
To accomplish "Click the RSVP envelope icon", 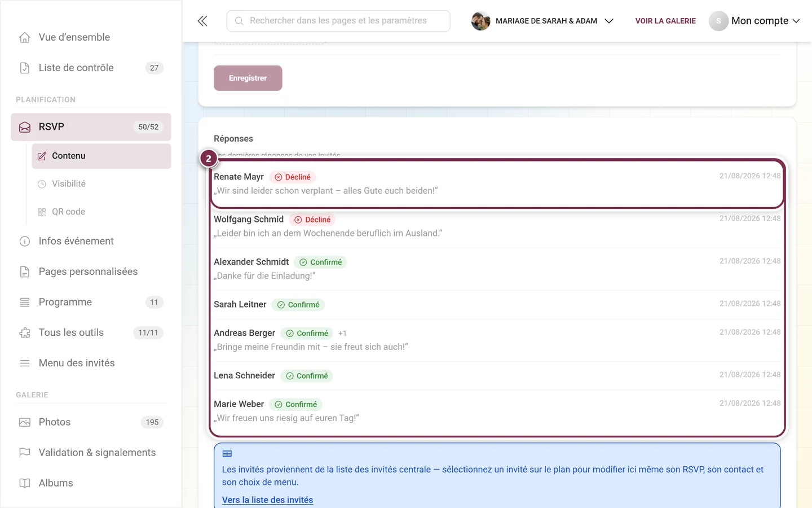I will [x=25, y=127].
